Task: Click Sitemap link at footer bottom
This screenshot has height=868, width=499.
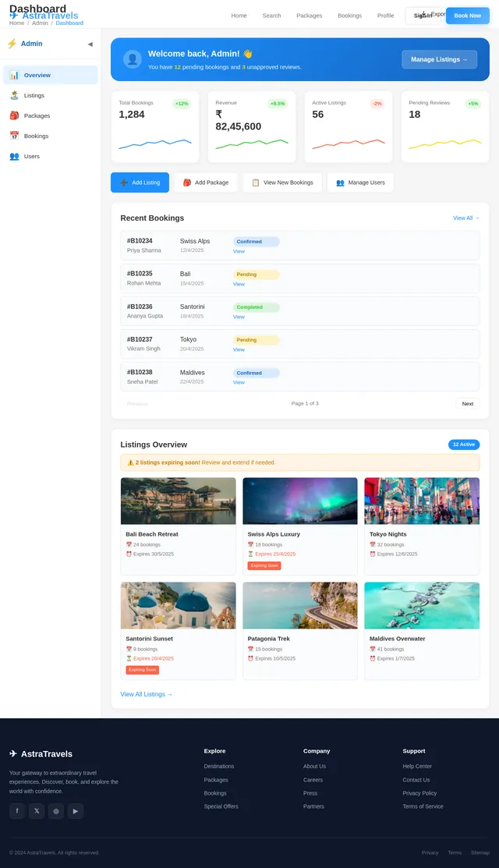Action: pyautogui.click(x=480, y=853)
